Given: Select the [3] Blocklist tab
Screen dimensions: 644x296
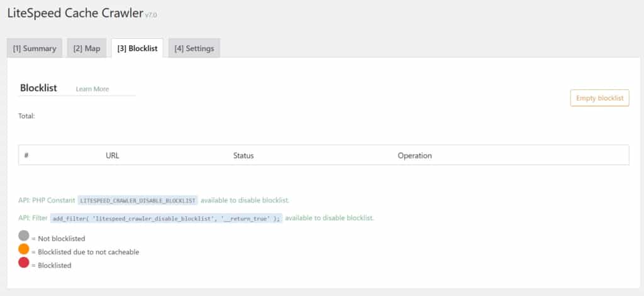Looking at the screenshot, I should [x=137, y=48].
